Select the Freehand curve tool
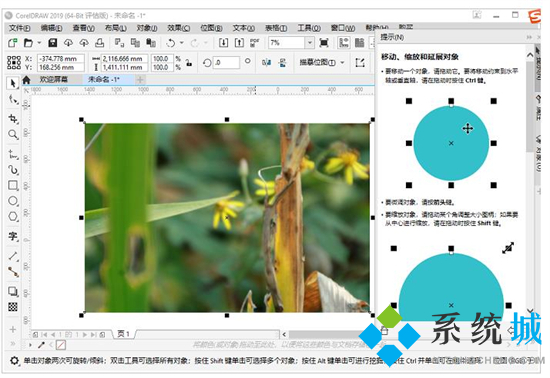The image size is (550, 378). point(13,154)
